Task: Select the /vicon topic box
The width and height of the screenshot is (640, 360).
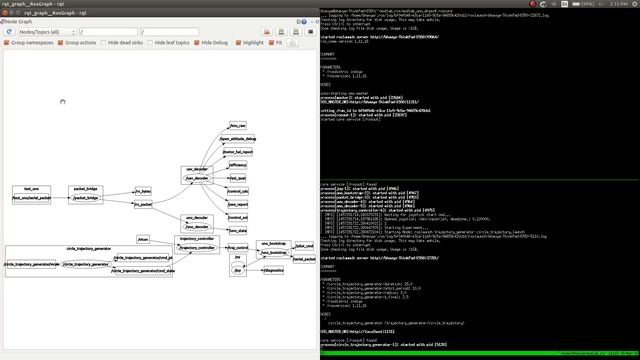Action: point(143,240)
